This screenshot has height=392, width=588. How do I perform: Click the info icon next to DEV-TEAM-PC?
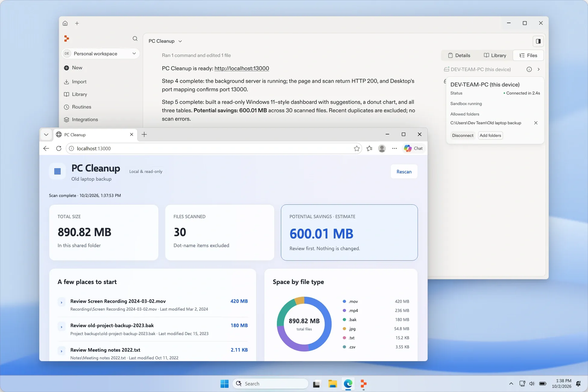click(x=529, y=69)
